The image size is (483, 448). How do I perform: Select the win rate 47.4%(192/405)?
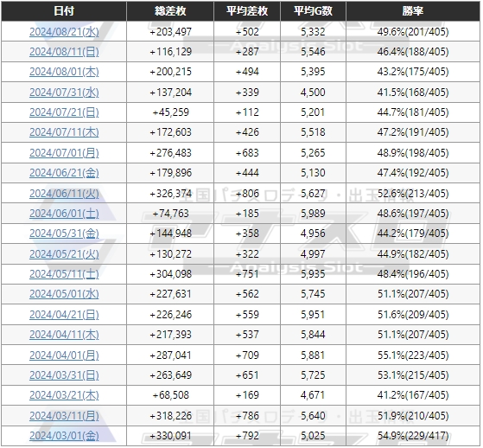tap(413, 173)
